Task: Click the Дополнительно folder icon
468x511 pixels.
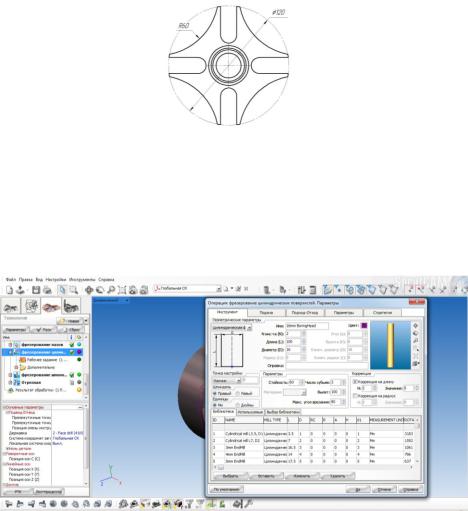Action: (x=23, y=367)
